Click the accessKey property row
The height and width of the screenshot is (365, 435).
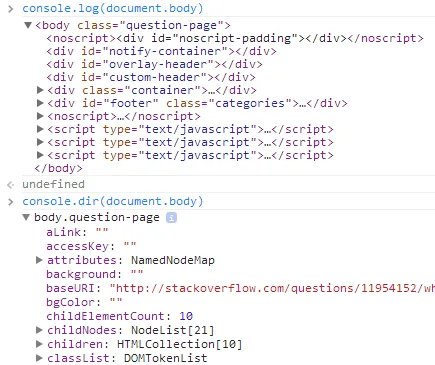click(91, 246)
